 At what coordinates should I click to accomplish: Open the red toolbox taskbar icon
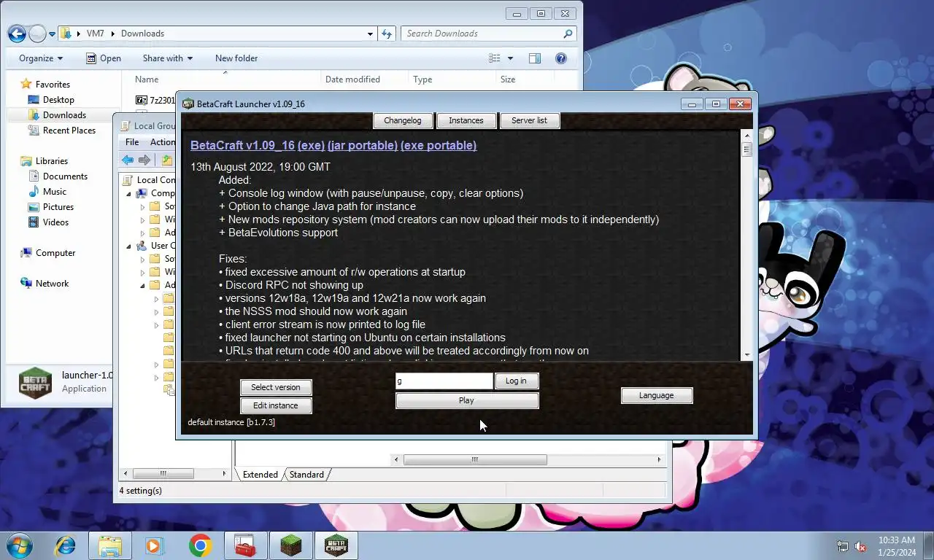(245, 545)
